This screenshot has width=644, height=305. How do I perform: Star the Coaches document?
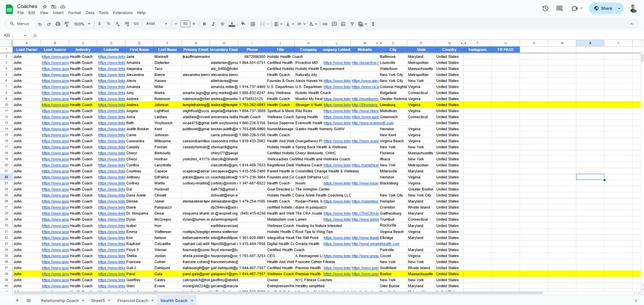(x=45, y=6)
